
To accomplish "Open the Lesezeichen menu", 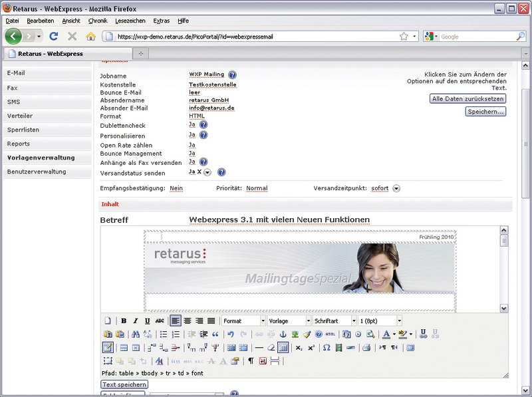I will pos(130,21).
